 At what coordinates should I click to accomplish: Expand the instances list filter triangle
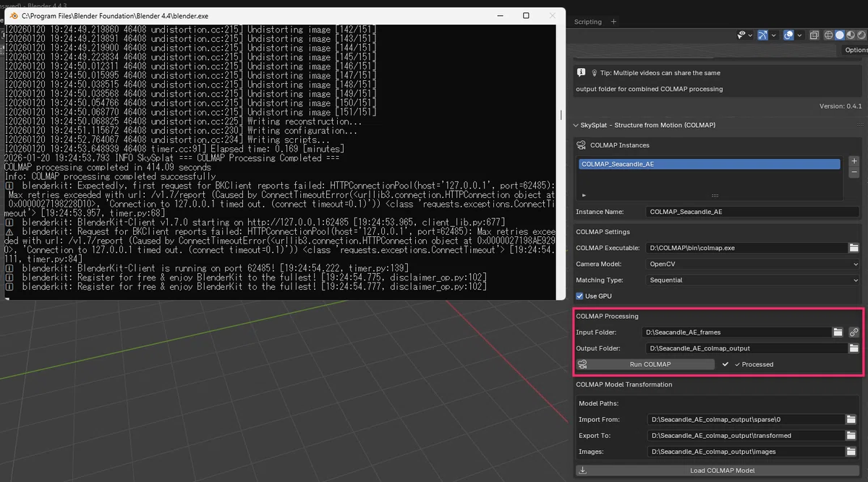coord(584,195)
